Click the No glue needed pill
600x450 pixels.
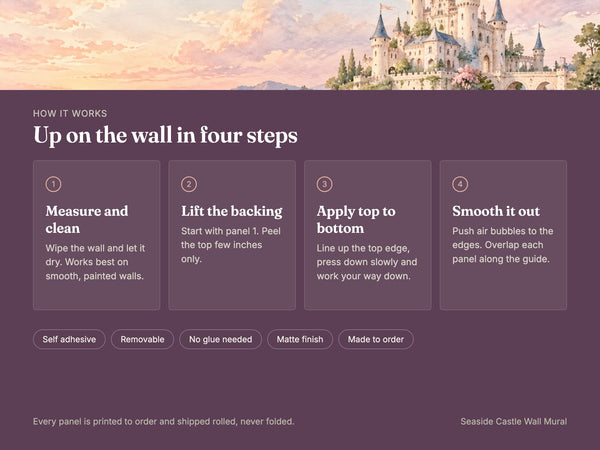point(221,339)
